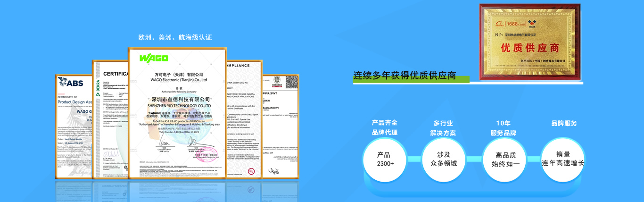Click the red UL mark on compliance certificate
The image size is (644, 202).
252,171
